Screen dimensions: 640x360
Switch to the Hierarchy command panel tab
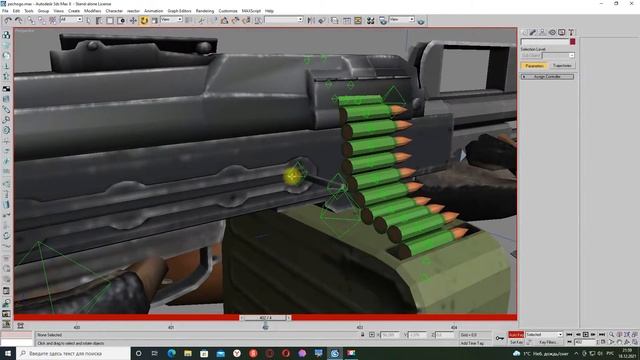(x=542, y=32)
